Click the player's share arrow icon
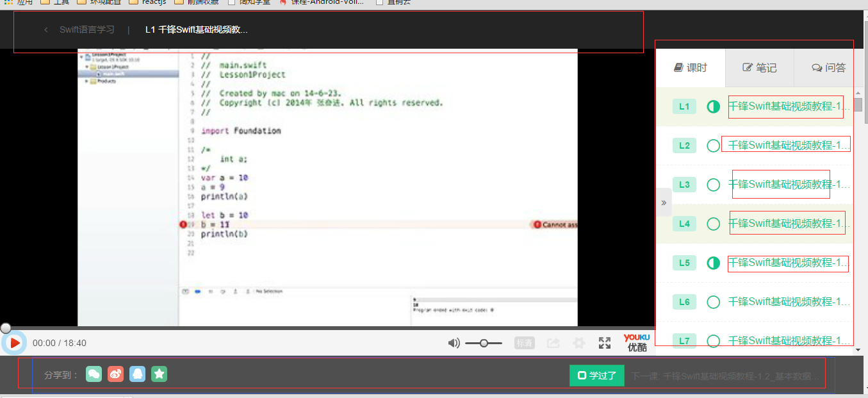The width and height of the screenshot is (868, 398). click(553, 343)
